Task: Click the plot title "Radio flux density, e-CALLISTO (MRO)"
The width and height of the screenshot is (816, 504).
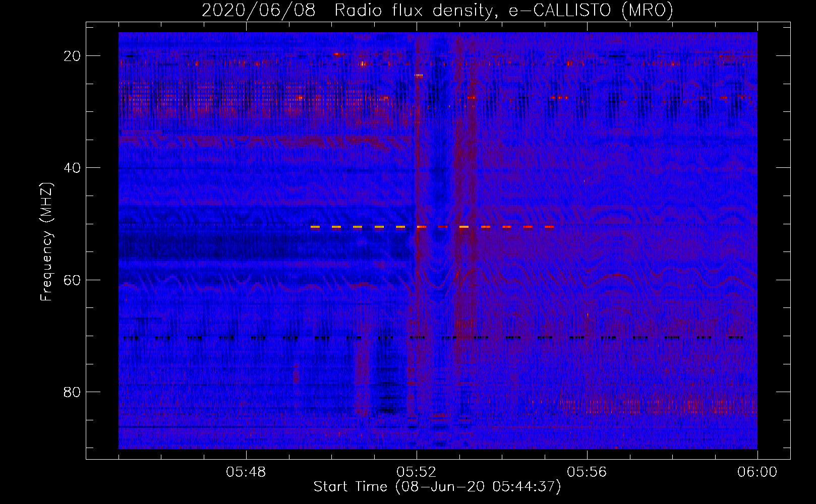Action: [x=504, y=10]
